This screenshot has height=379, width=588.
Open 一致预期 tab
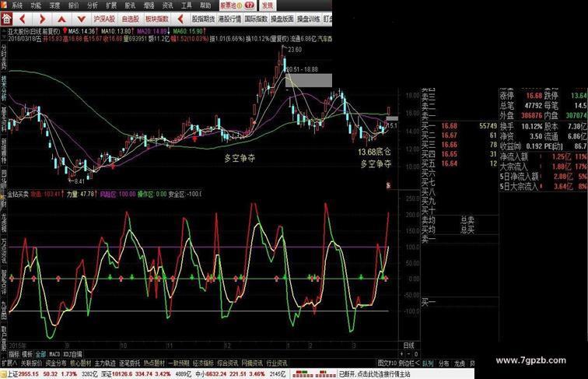(179, 363)
